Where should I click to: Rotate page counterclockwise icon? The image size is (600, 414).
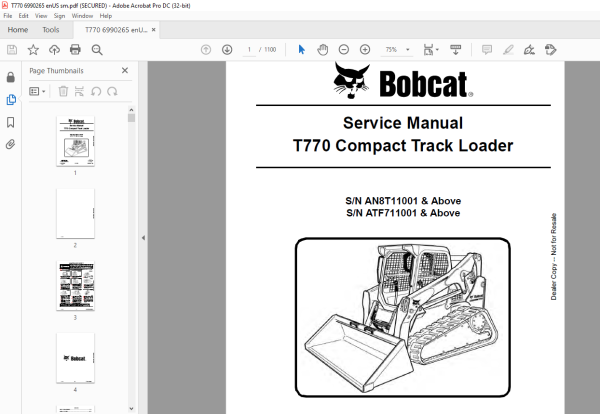pos(96,91)
